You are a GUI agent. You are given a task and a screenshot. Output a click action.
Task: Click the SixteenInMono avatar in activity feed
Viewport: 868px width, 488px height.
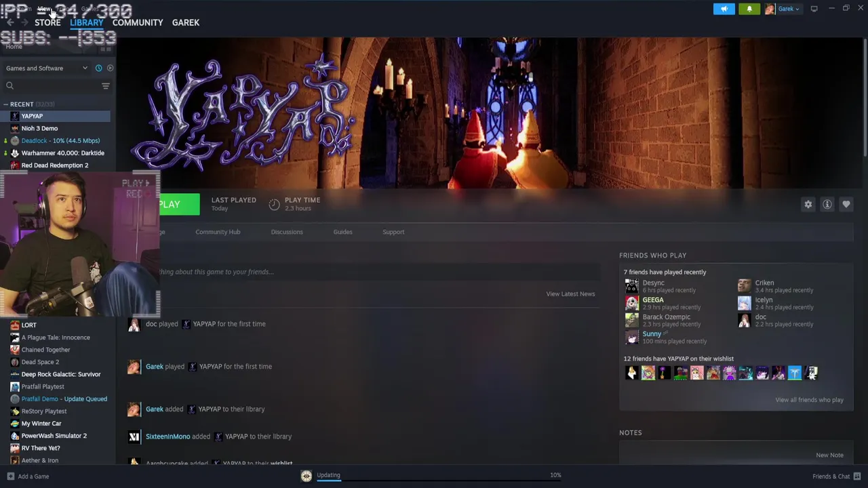(134, 436)
